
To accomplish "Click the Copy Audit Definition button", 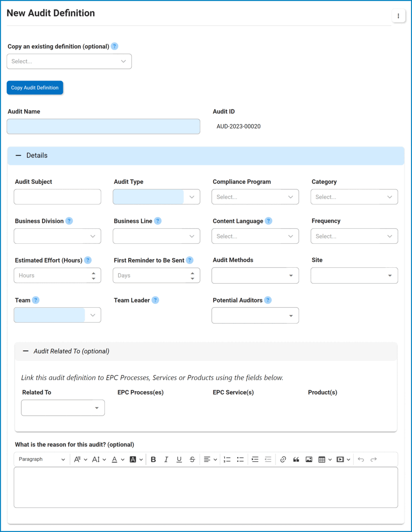I will tap(35, 87).
